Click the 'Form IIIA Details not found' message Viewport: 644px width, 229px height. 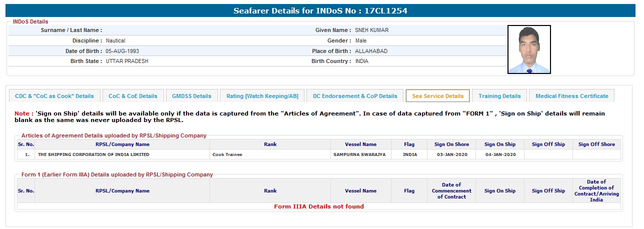(319, 206)
